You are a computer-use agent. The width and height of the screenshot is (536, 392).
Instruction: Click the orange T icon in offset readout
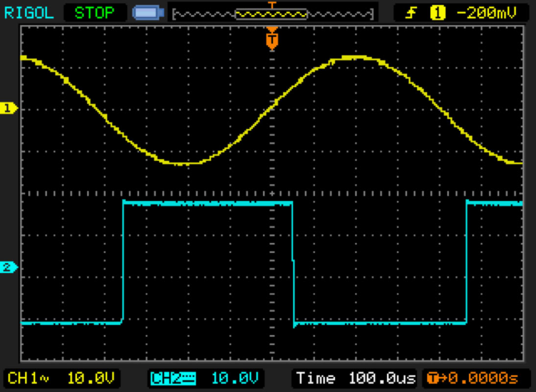click(432, 378)
